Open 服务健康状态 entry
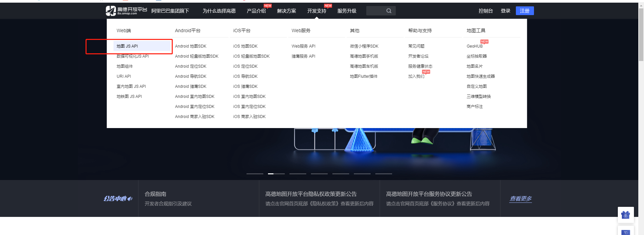Screen dimensions: 644x235 click(420, 66)
